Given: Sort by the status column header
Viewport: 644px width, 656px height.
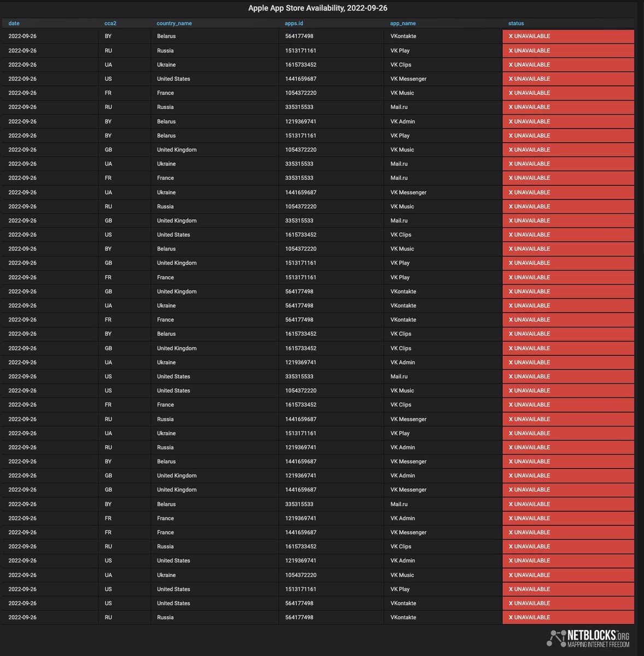Looking at the screenshot, I should pyautogui.click(x=516, y=24).
